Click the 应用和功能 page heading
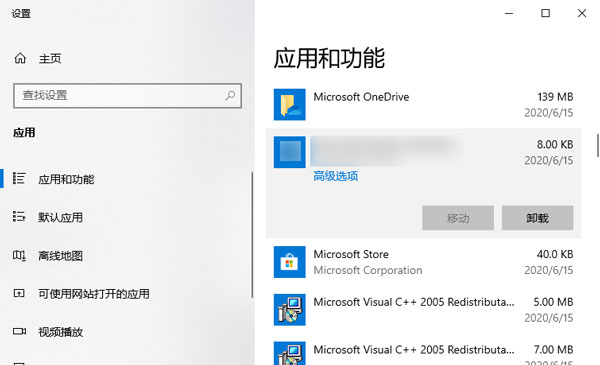Screen dimensions: 600x365 (x=329, y=59)
